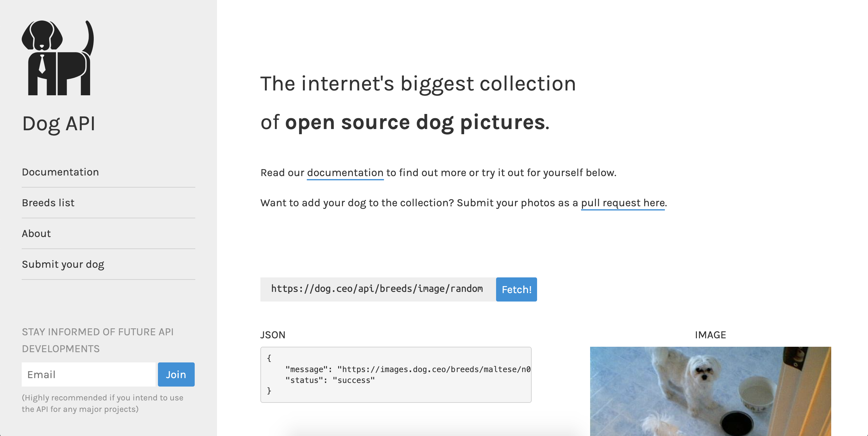Click the Maltese dog photo

[710, 391]
